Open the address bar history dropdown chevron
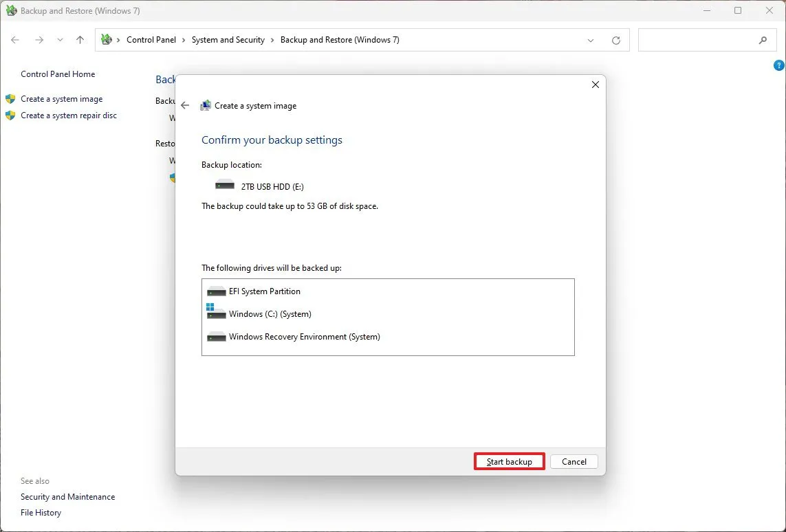Screen dimensions: 786x532 point(590,40)
